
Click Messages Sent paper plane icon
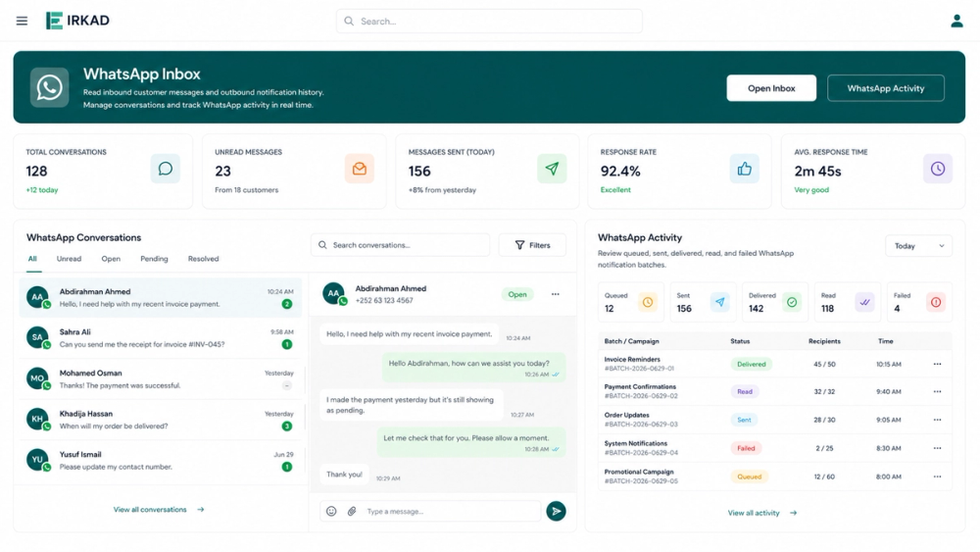tap(552, 169)
